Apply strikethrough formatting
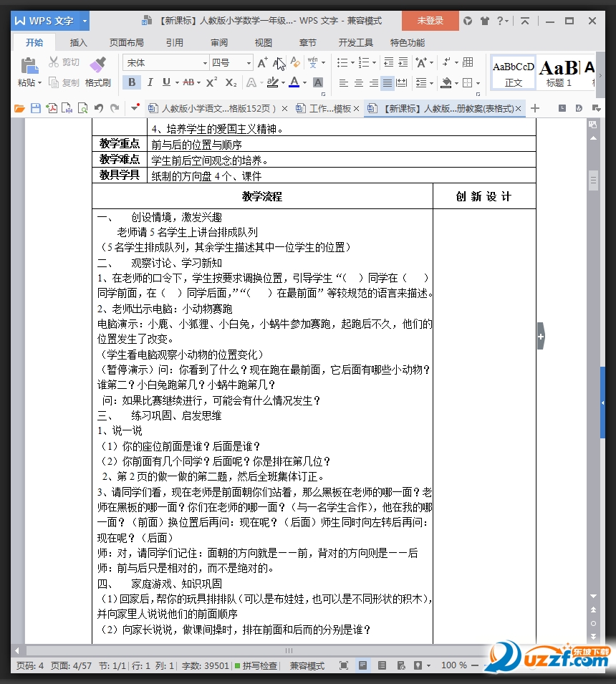The height and width of the screenshot is (684, 616). click(187, 82)
